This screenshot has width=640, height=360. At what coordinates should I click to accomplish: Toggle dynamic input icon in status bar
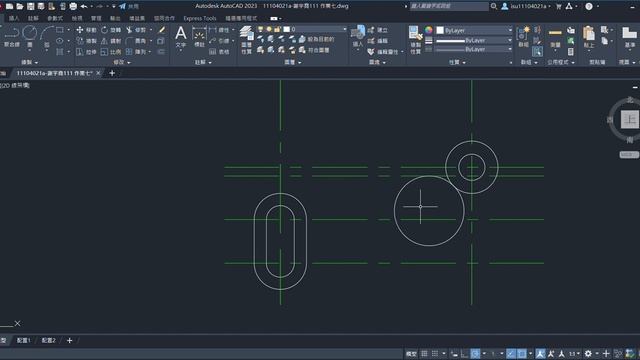454,353
